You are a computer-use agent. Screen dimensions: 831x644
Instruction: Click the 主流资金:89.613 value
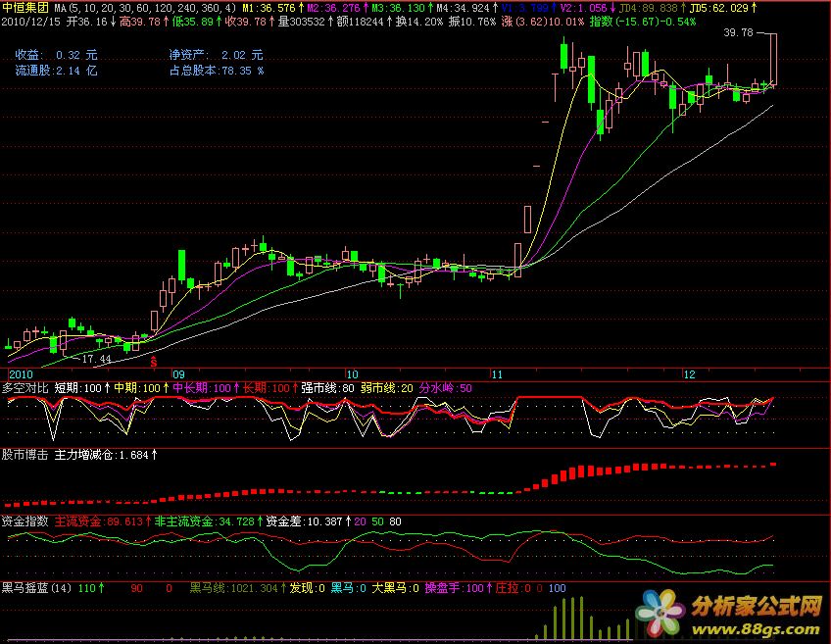pos(103,521)
